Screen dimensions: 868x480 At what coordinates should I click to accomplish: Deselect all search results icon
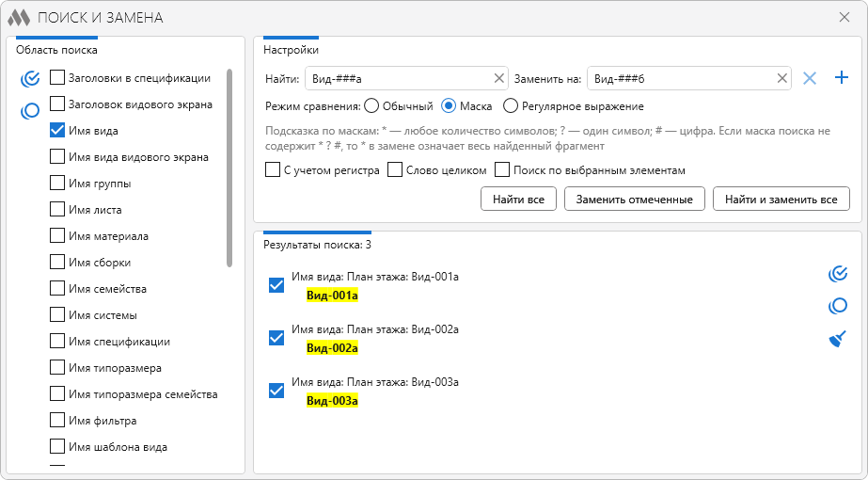(x=837, y=306)
